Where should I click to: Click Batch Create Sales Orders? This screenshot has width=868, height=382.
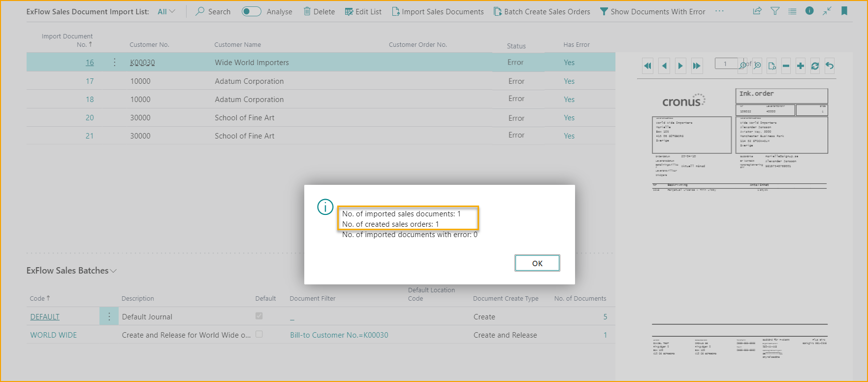pyautogui.click(x=542, y=11)
